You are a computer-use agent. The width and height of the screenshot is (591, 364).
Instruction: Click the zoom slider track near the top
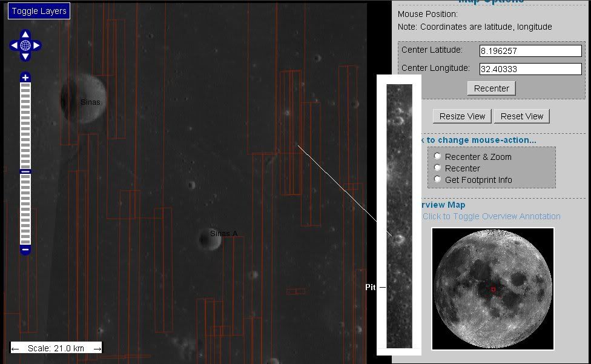pyautogui.click(x=25, y=90)
